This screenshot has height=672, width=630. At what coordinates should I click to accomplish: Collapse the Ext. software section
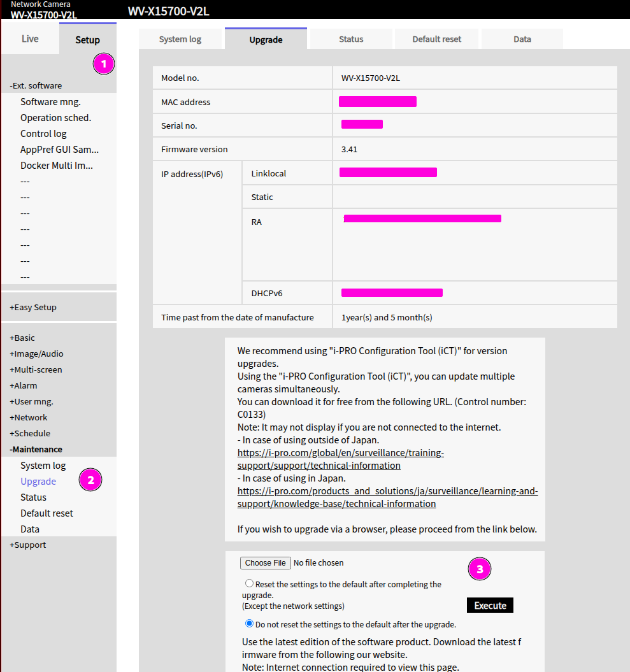pyautogui.click(x=36, y=85)
